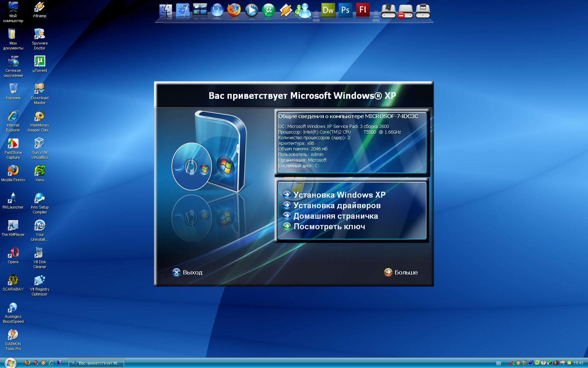Screen dimensions: 588x368
Task: Open Vit Registry Optimizer shortcut
Action: 40,285
